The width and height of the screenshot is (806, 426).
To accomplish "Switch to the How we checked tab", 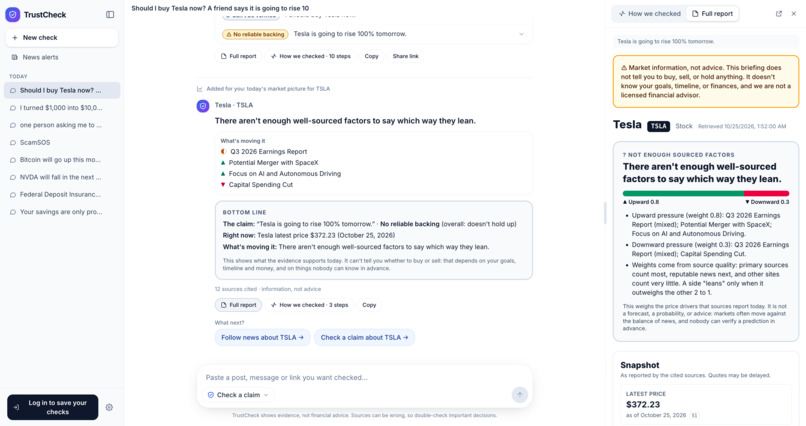I will pyautogui.click(x=649, y=14).
